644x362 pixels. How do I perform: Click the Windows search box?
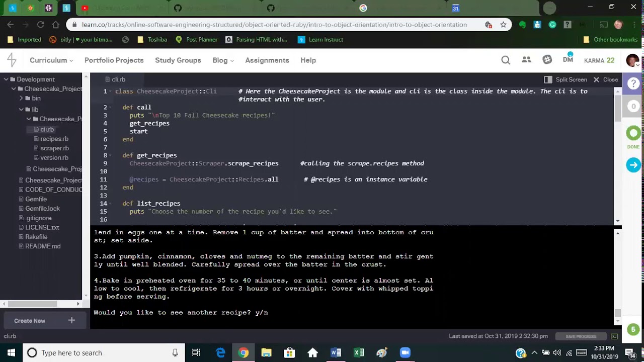click(x=103, y=352)
